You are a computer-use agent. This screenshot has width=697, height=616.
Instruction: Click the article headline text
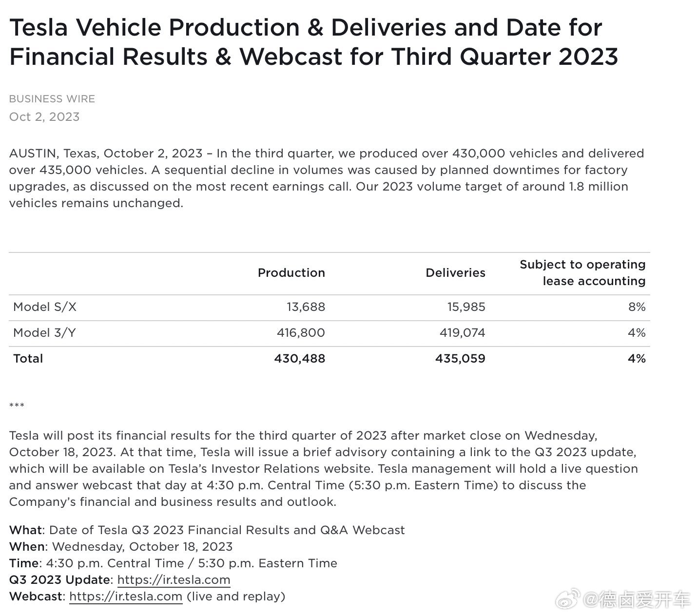[x=313, y=42]
